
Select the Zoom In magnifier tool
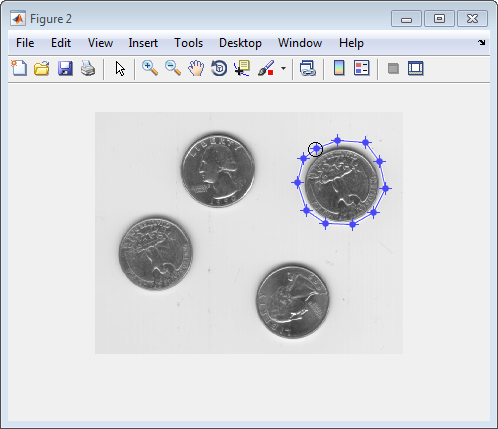point(150,68)
